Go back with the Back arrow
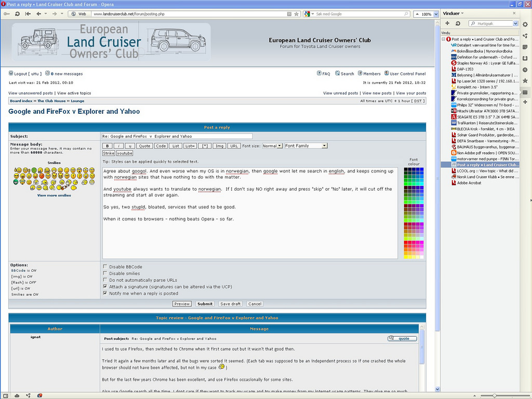532x399 pixels. coord(38,14)
